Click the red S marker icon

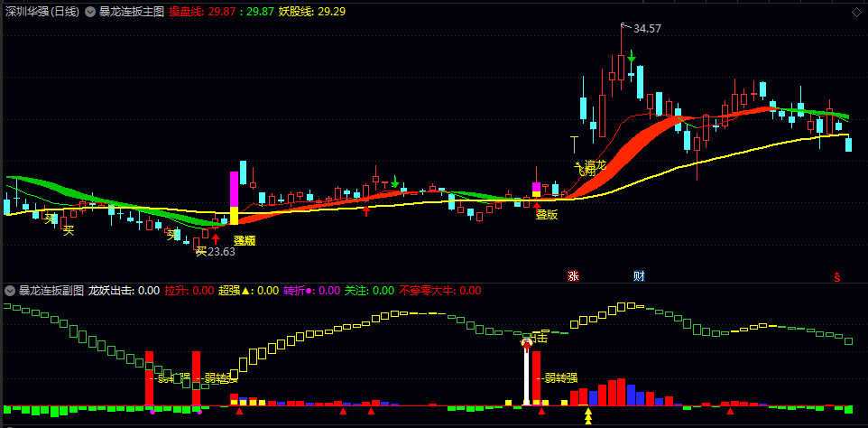pos(837,276)
